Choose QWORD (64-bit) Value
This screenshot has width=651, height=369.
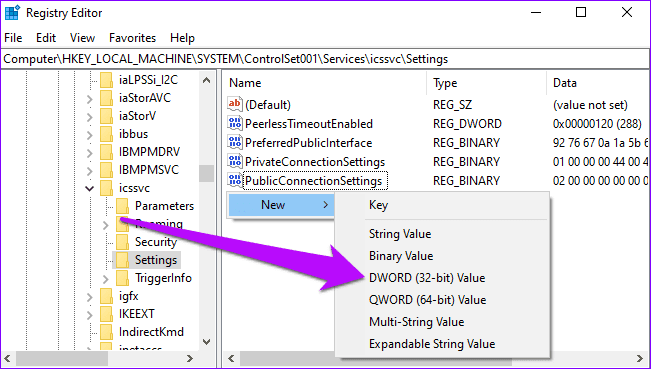428,300
